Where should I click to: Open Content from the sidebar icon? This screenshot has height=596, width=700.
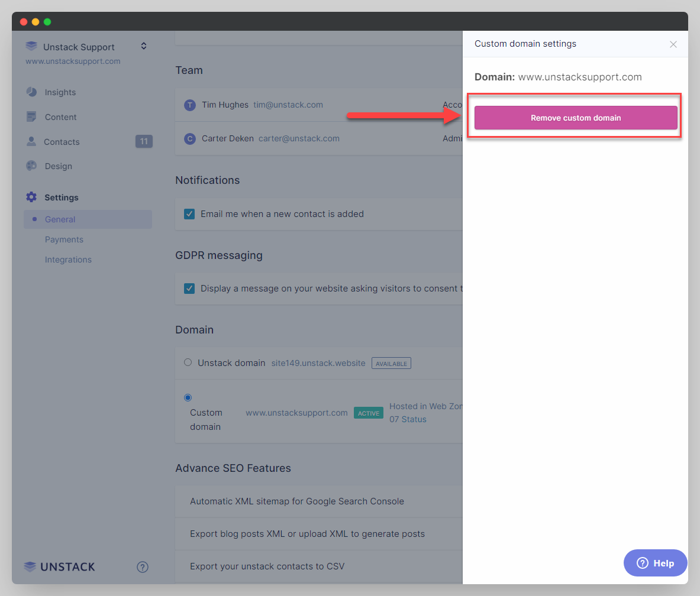click(31, 116)
